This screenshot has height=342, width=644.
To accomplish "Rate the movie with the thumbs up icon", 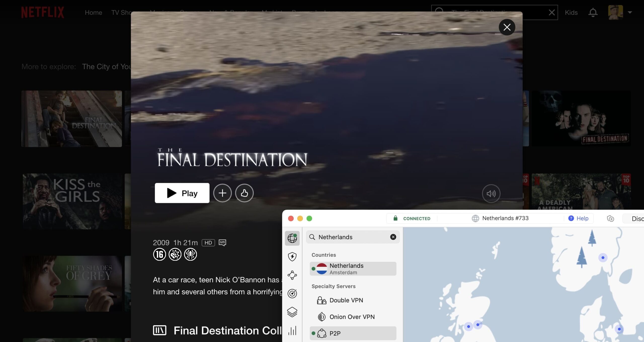I will coord(244,193).
